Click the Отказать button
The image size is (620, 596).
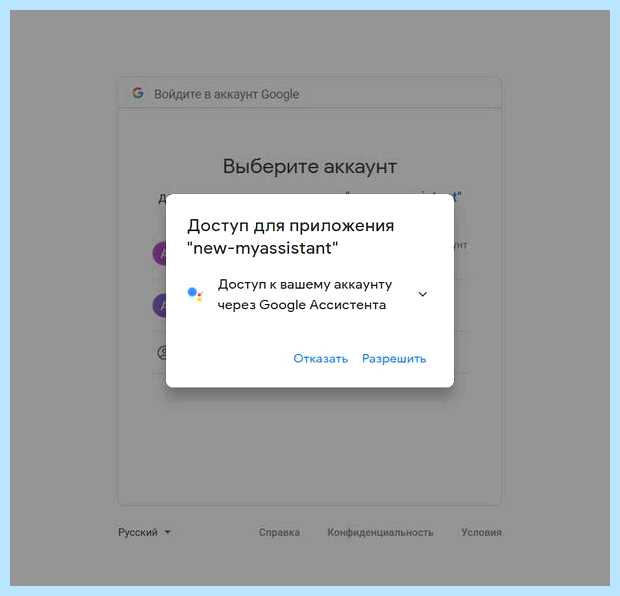tap(321, 359)
